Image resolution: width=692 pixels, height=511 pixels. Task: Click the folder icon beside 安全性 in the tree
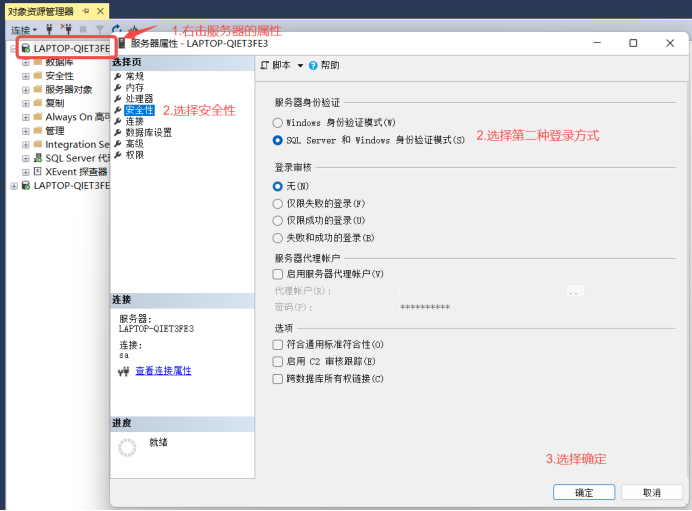click(x=38, y=75)
